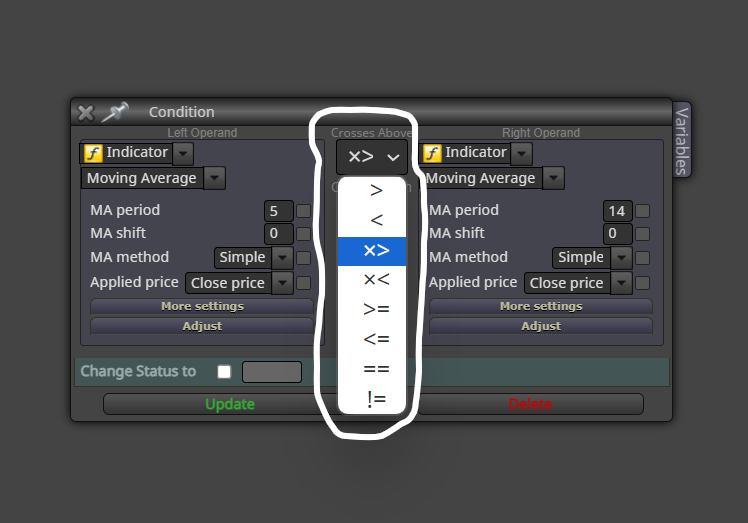Click the left operand Indicator function icon
The image size is (748, 523).
(93, 153)
